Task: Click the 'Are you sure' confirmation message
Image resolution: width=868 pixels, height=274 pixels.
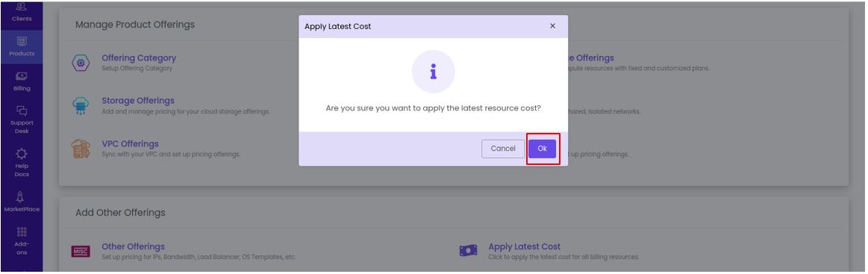Action: point(434,108)
